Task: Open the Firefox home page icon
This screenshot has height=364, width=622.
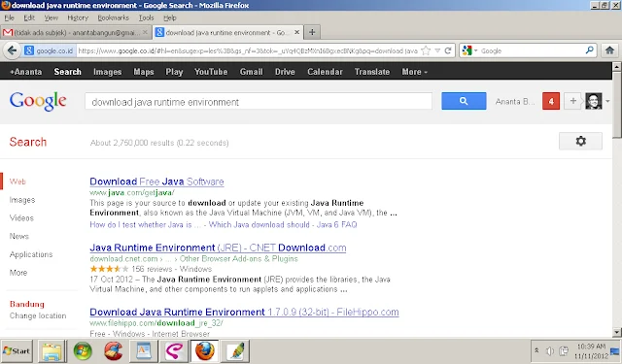Action: click(609, 50)
